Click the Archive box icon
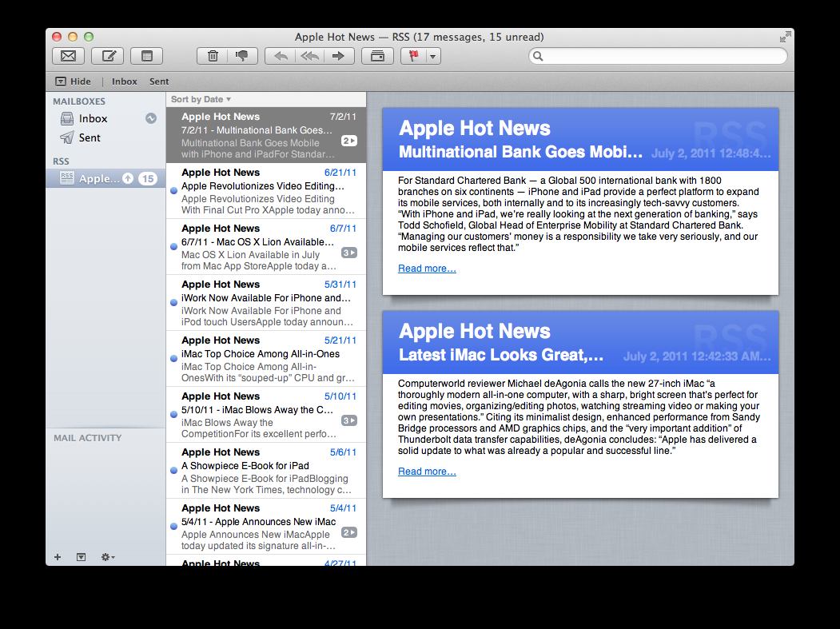 tap(378, 56)
